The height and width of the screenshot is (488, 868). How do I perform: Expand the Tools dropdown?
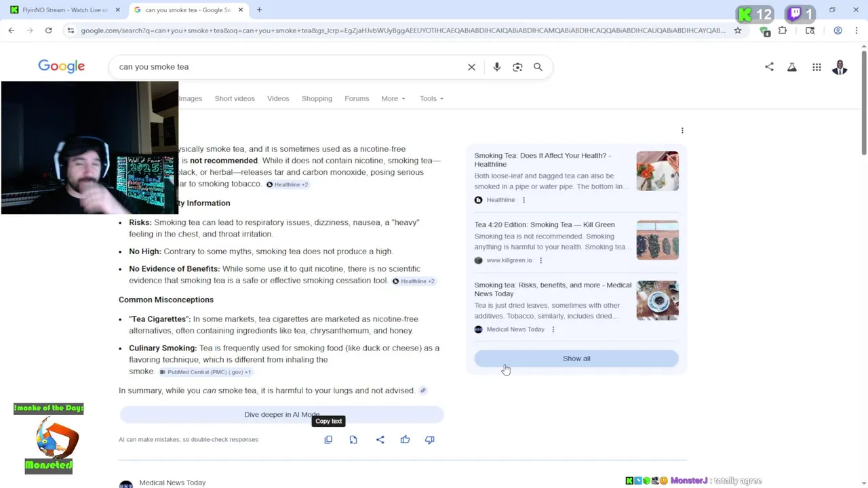(431, 98)
